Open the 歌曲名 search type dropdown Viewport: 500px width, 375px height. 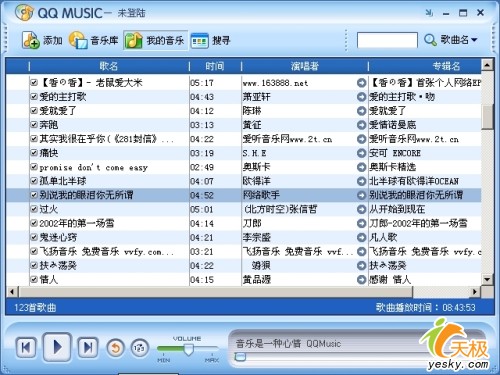coord(459,40)
